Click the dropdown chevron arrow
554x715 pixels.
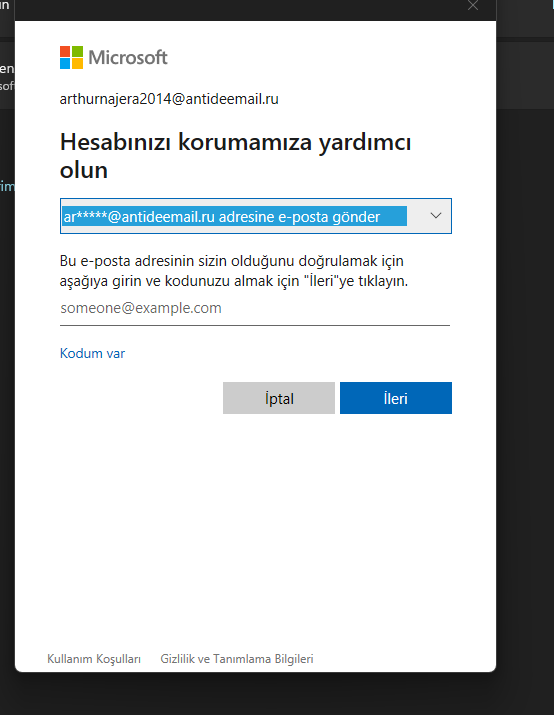coord(436,216)
